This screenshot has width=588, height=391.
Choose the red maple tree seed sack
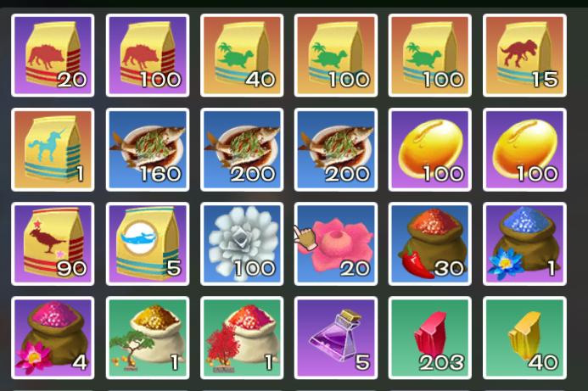pos(242,338)
